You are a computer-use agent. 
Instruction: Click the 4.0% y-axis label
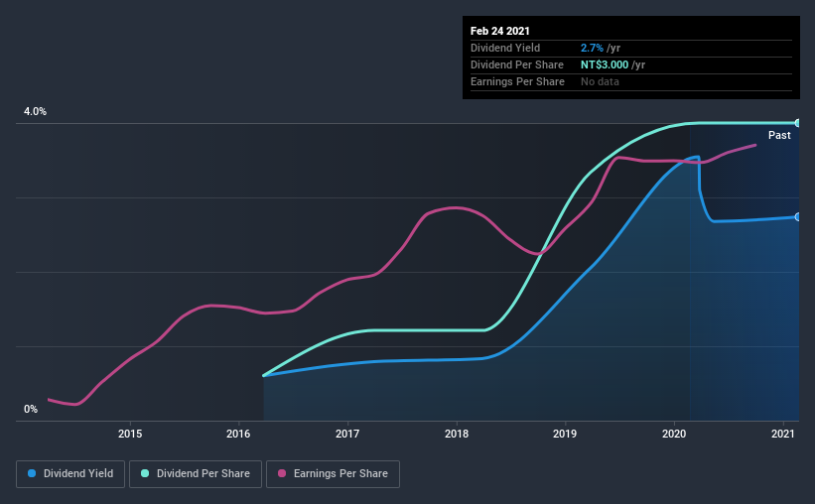35,112
